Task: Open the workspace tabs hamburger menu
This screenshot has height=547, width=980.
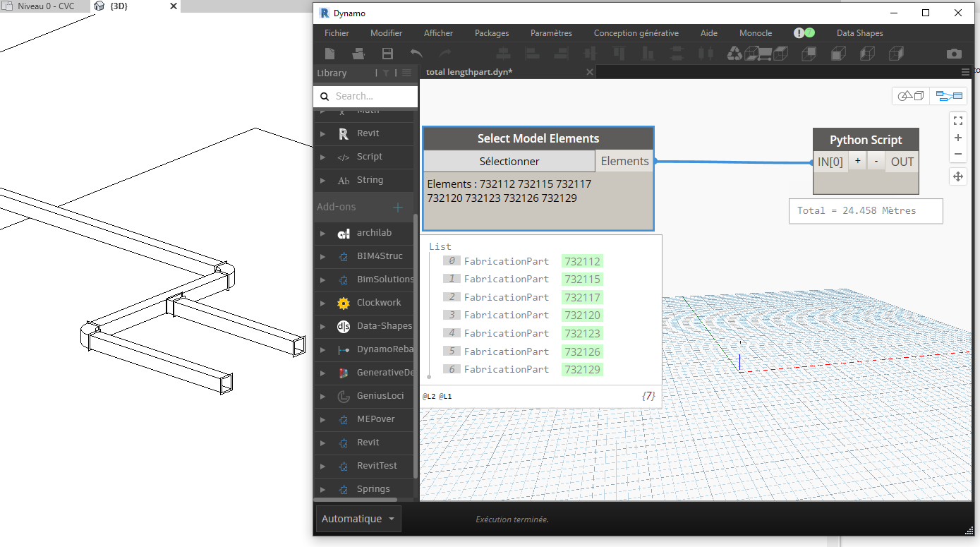Action: click(965, 72)
